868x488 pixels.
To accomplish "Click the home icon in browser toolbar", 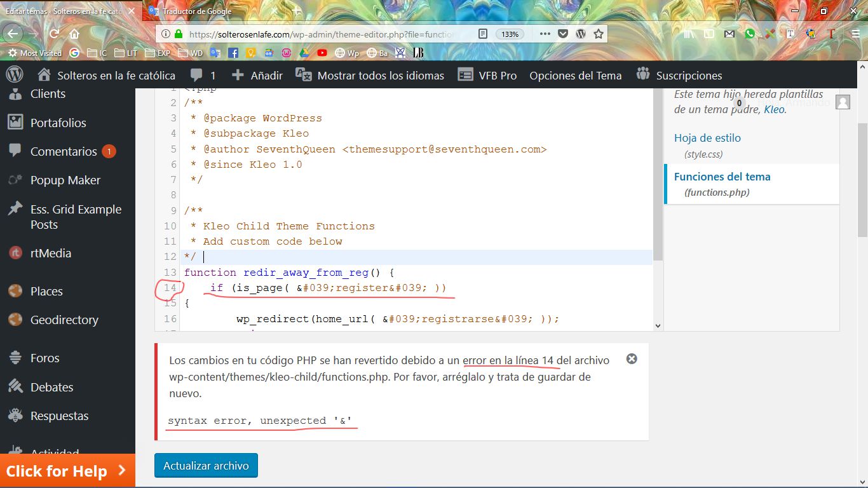I will (x=74, y=34).
